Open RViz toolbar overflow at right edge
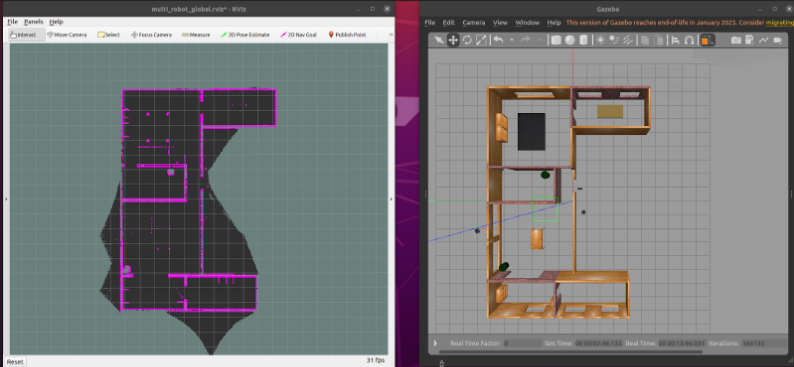The image size is (794, 367). coord(390,35)
